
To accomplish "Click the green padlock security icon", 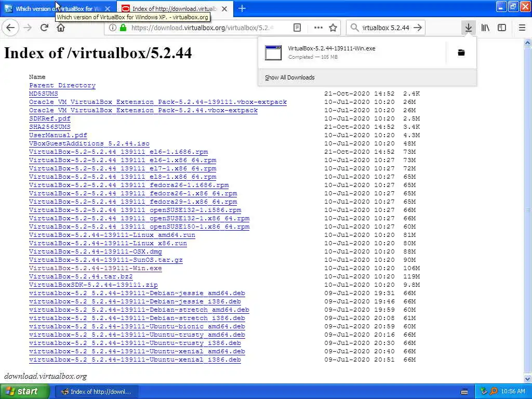I will pos(123,28).
